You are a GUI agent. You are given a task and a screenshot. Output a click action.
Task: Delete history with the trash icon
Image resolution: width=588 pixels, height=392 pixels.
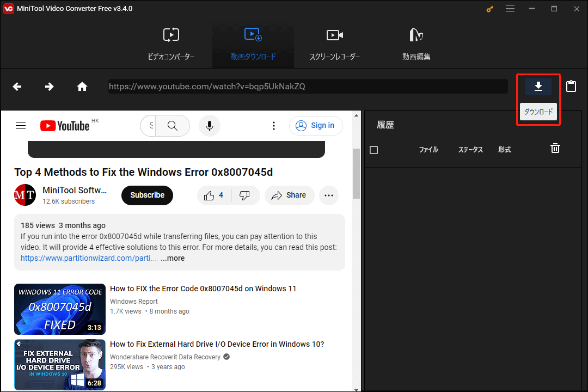(555, 149)
